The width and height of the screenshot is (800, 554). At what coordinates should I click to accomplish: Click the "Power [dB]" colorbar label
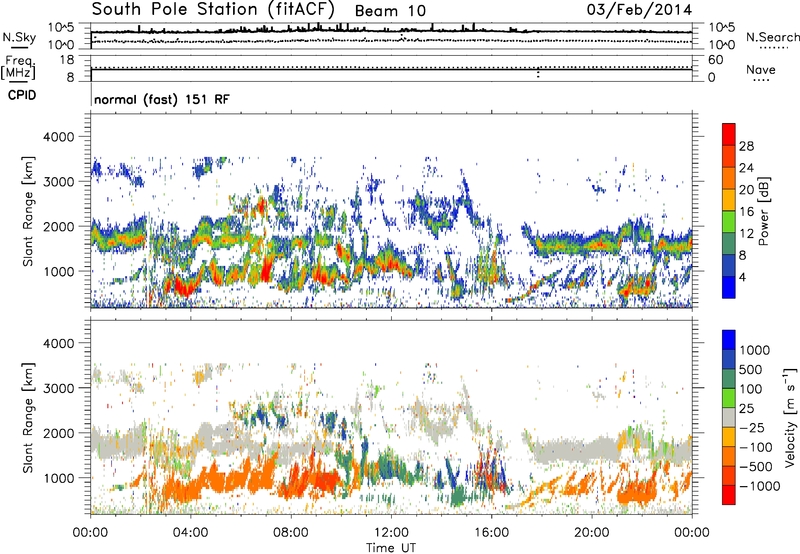763,211
